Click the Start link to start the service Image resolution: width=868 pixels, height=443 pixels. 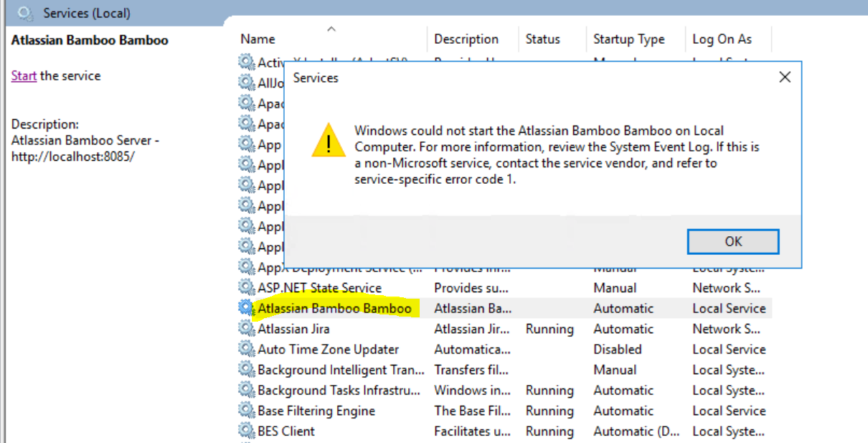click(x=24, y=75)
